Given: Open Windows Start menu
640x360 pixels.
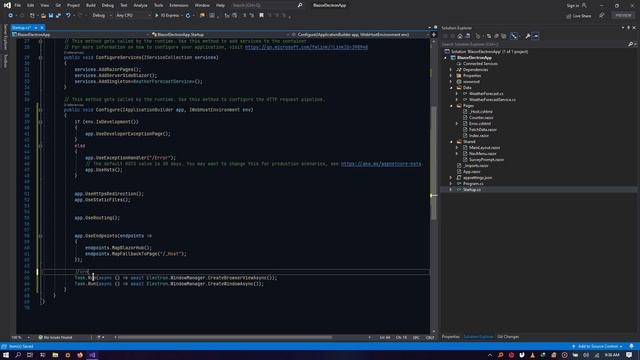Looking at the screenshot, I should (6, 355).
